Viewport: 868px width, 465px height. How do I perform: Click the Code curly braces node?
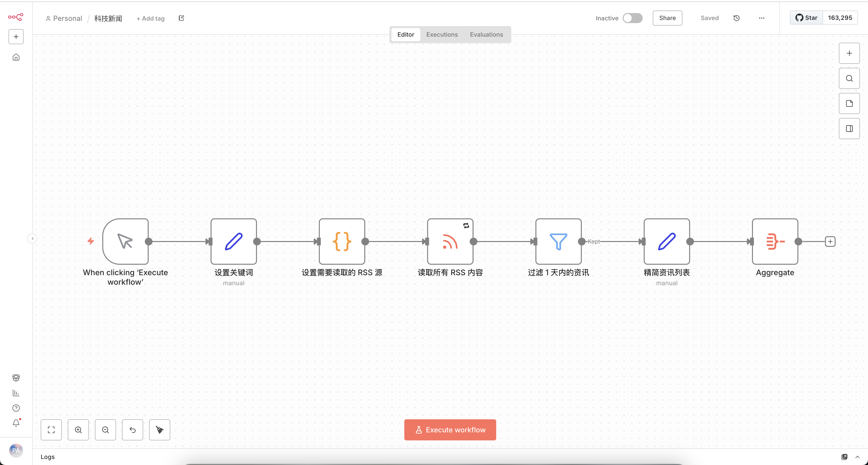click(342, 241)
